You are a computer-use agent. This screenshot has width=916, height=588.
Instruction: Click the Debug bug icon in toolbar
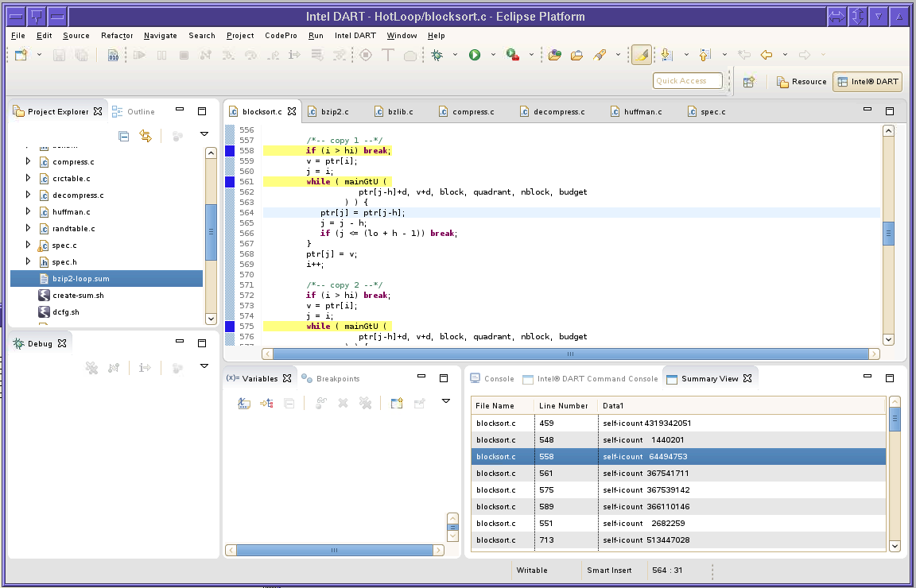click(x=437, y=55)
